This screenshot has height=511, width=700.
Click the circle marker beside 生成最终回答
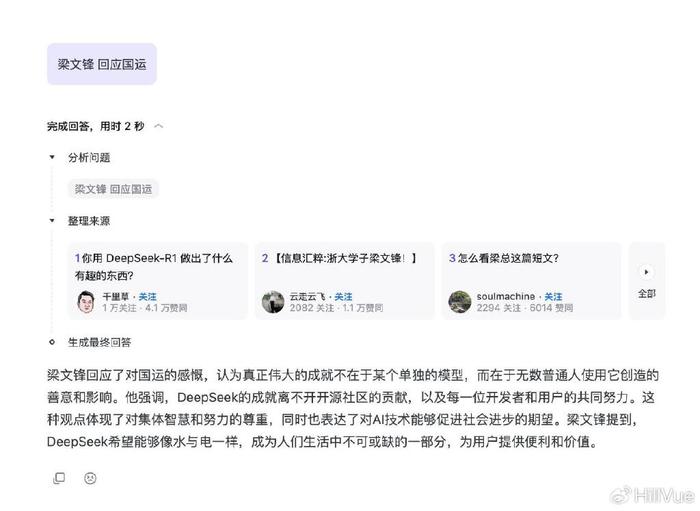tap(52, 342)
